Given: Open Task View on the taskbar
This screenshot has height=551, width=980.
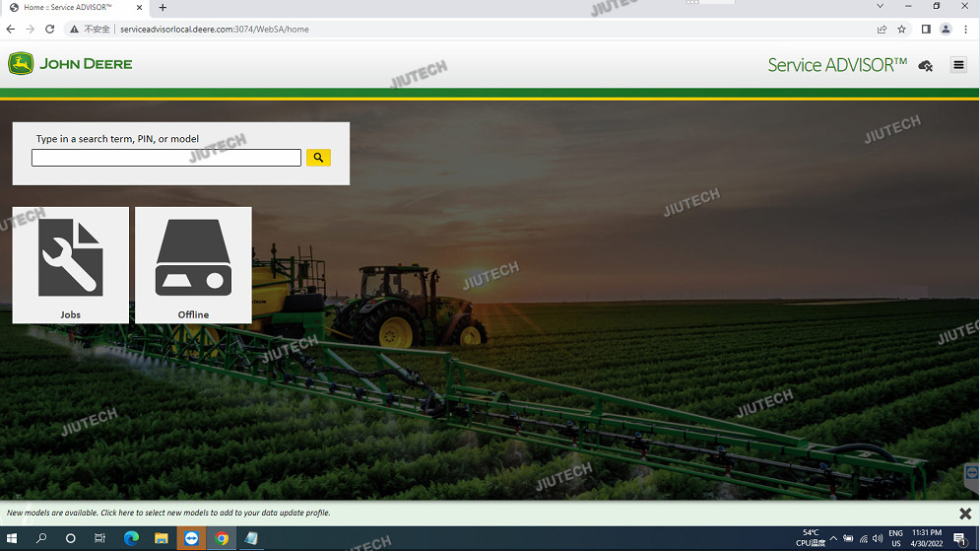Looking at the screenshot, I should tap(99, 538).
